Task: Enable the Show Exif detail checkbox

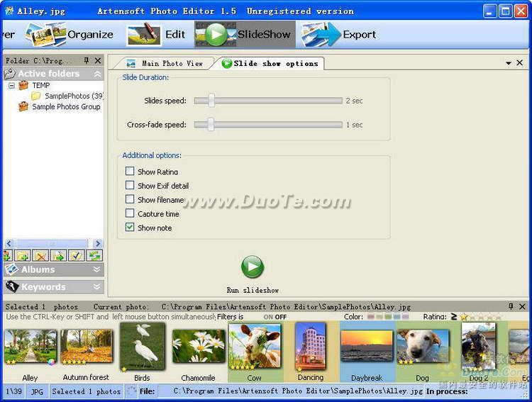Action: (x=130, y=185)
